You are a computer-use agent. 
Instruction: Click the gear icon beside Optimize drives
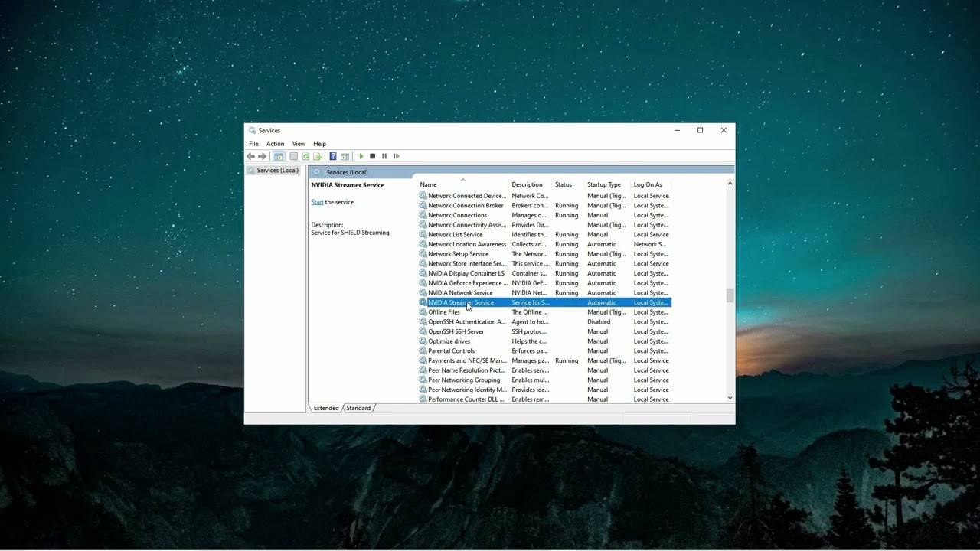pyautogui.click(x=423, y=341)
